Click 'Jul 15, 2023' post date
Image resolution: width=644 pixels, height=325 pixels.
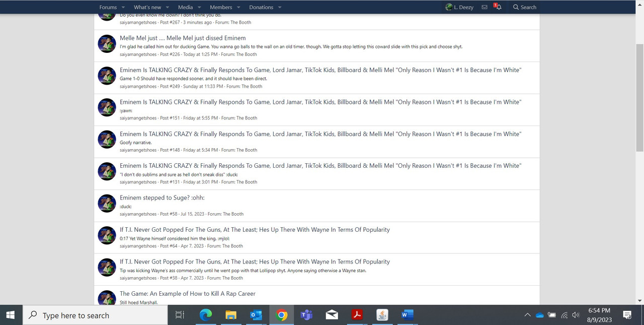point(193,214)
